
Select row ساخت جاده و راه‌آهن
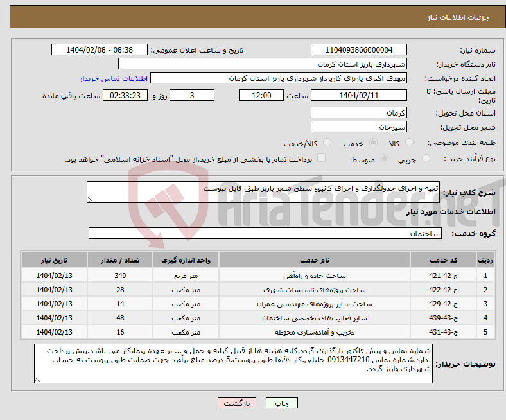[x=257, y=276]
